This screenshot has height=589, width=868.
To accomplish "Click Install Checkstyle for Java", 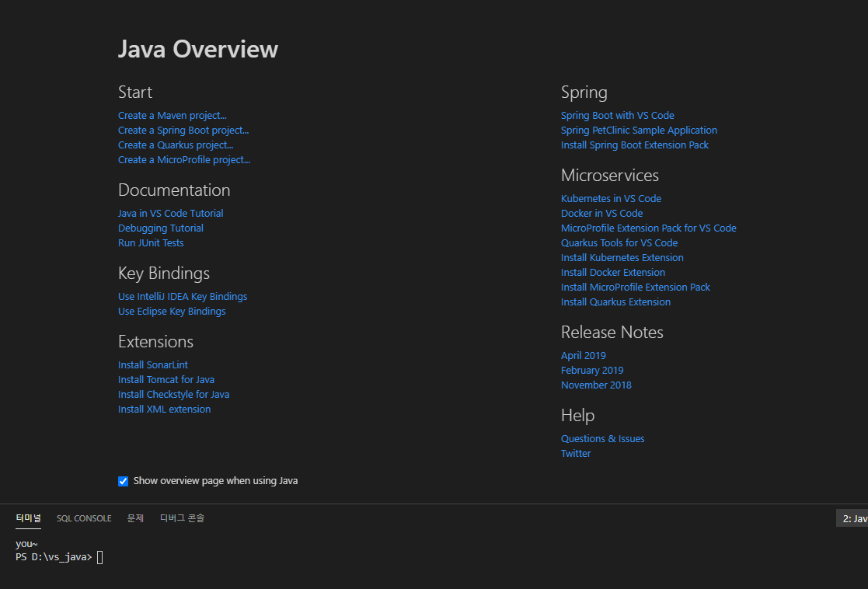I will tap(173, 395).
